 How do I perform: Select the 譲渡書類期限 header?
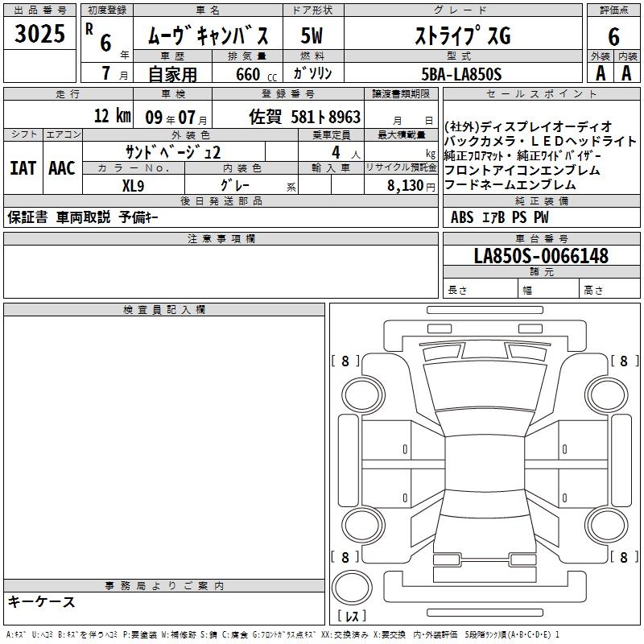pyautogui.click(x=401, y=93)
